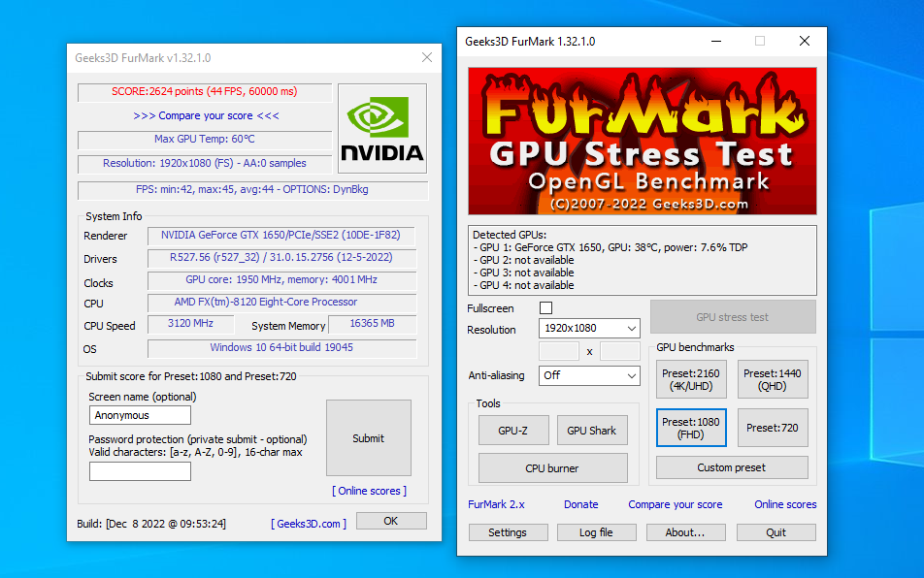Click the FurMark GPU Stress Test banner

point(643,141)
